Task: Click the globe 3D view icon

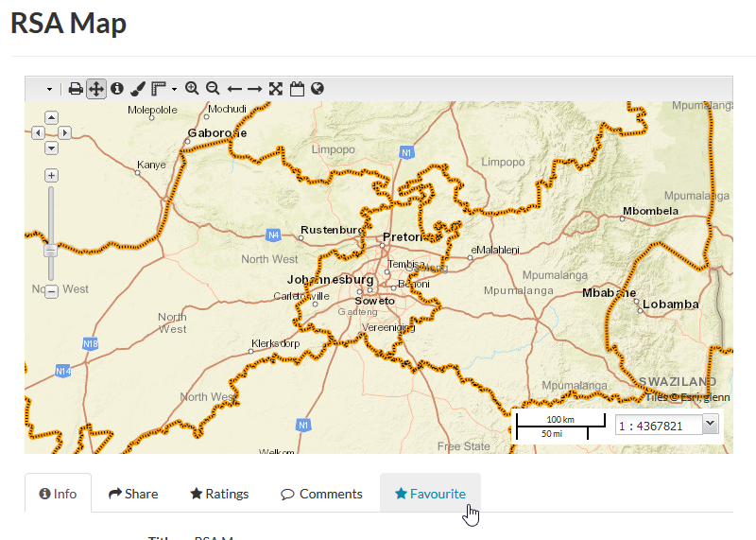Action: pyautogui.click(x=318, y=88)
